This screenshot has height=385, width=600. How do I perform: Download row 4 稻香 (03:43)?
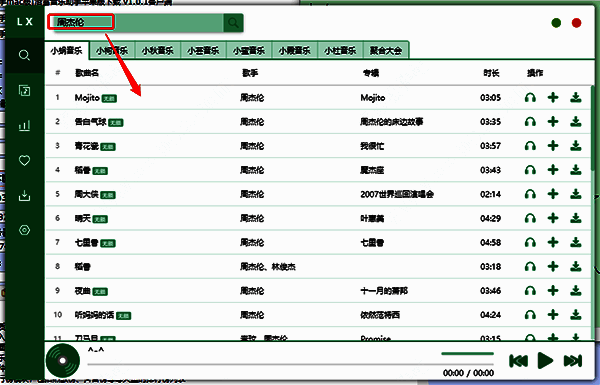pos(576,170)
